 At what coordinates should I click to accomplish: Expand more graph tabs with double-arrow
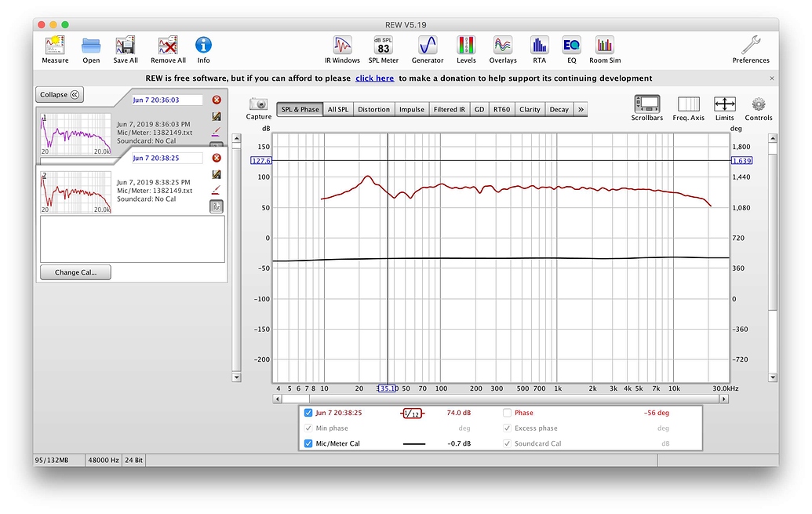581,109
